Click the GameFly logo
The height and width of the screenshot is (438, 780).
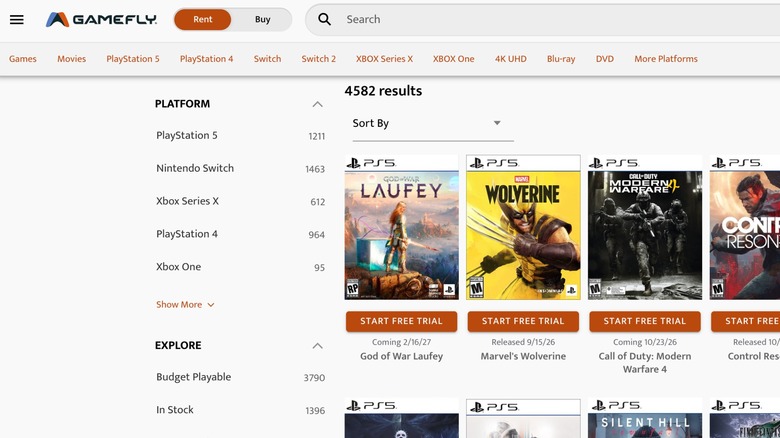coord(101,19)
